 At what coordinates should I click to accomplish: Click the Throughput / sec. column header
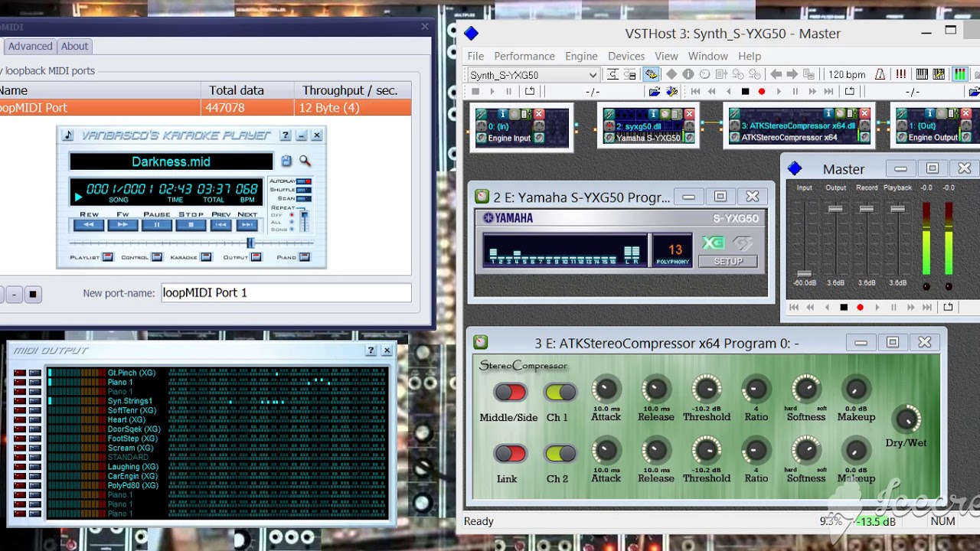click(x=352, y=90)
